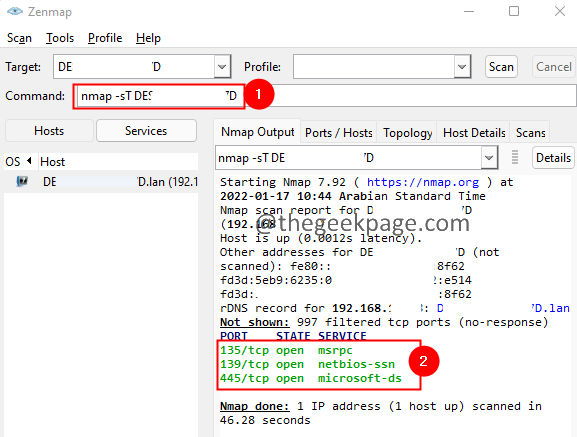Viewport: 577px width, 437px height.
Task: Switch to the Host Details tab
Action: (x=474, y=132)
